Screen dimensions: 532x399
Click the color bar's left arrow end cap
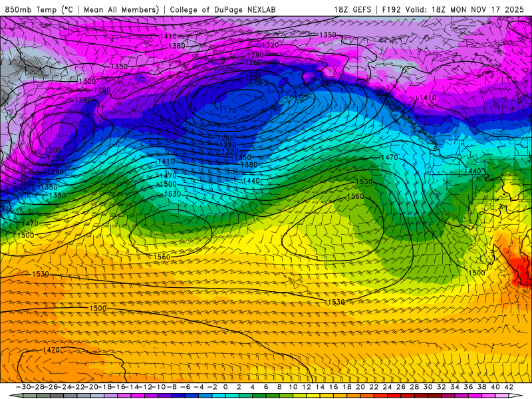(x=16, y=396)
